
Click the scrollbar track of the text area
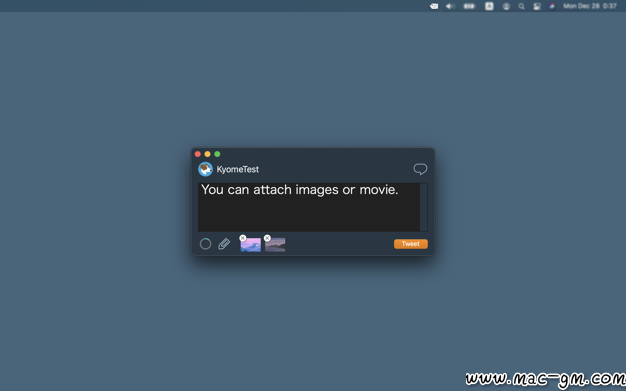(x=424, y=207)
